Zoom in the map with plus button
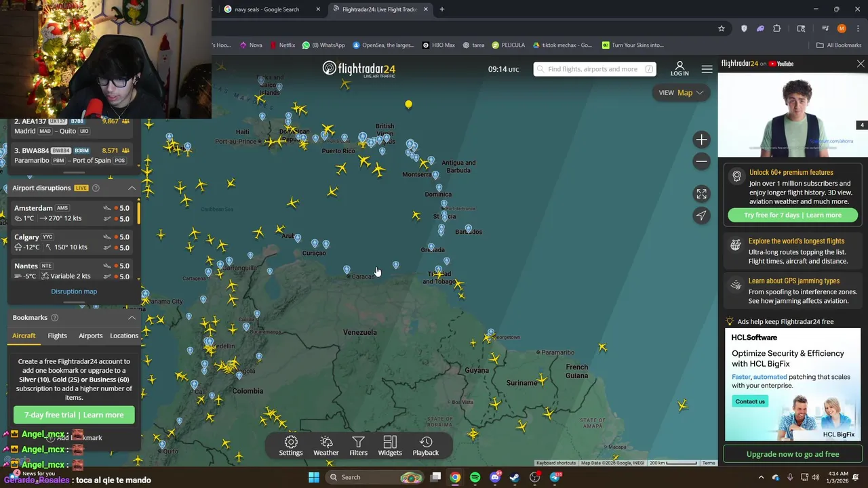The height and width of the screenshot is (488, 868). coord(701,140)
